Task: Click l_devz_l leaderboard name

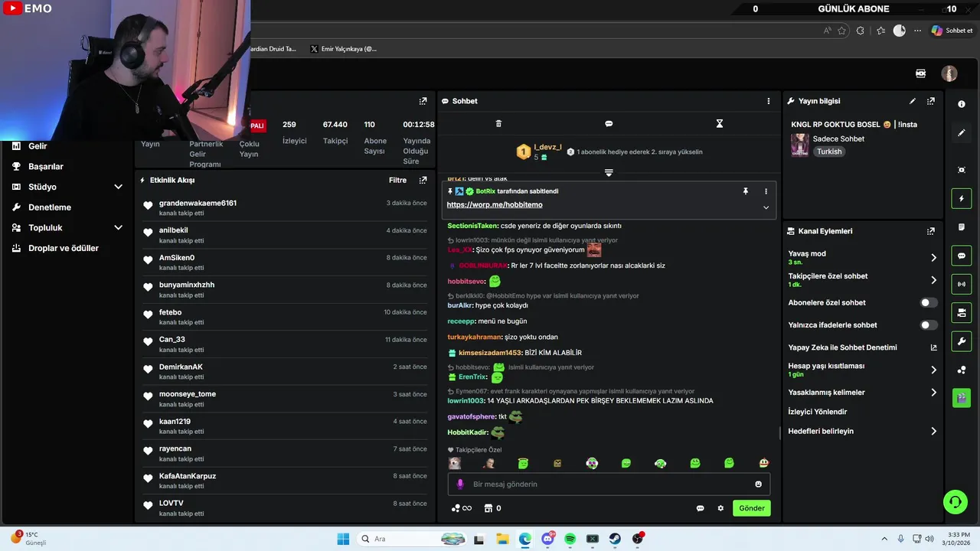Action: [x=547, y=147]
